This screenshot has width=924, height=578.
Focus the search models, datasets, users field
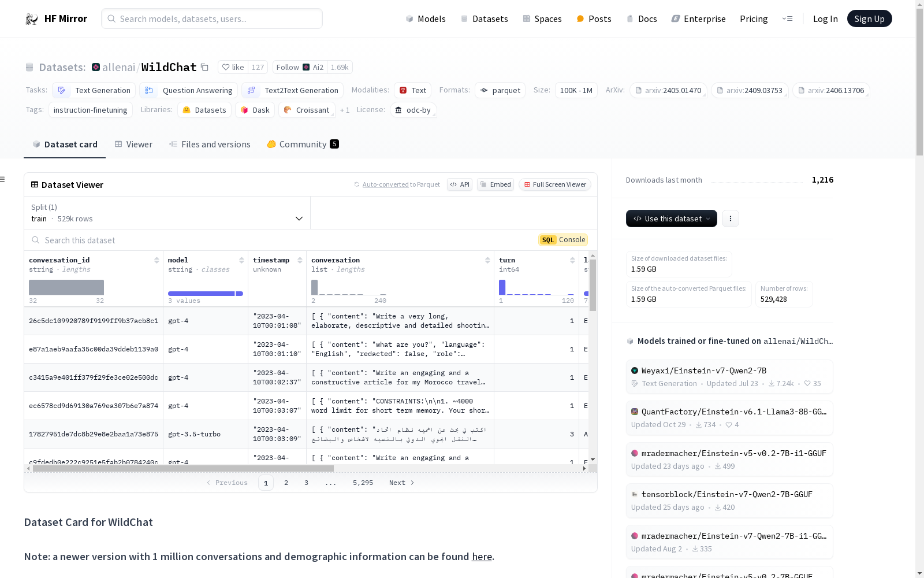212,18
